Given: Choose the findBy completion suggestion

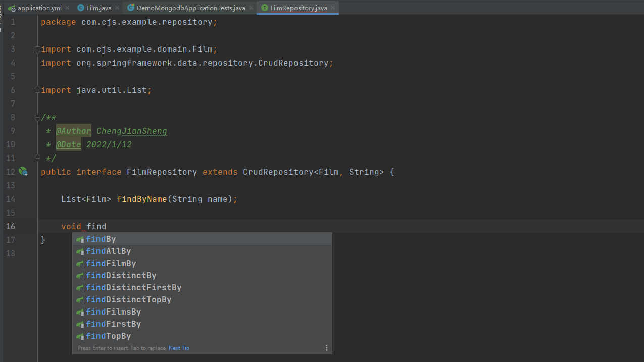Looking at the screenshot, I should coord(202,239).
